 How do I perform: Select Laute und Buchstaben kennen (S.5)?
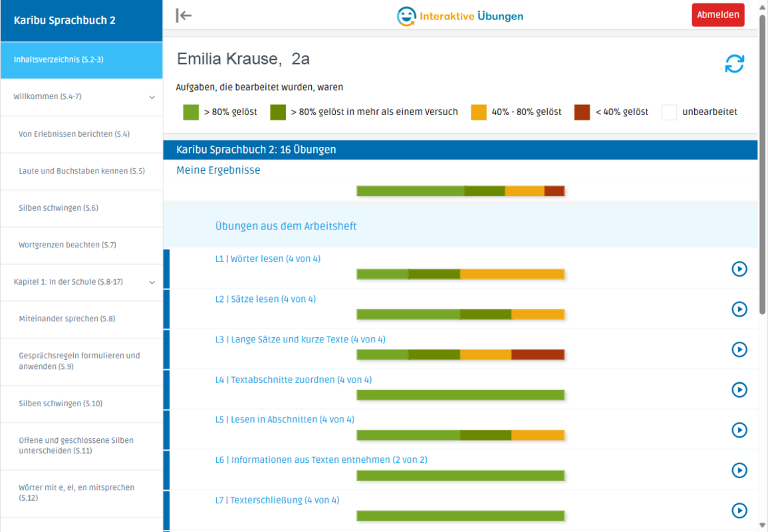81,172
